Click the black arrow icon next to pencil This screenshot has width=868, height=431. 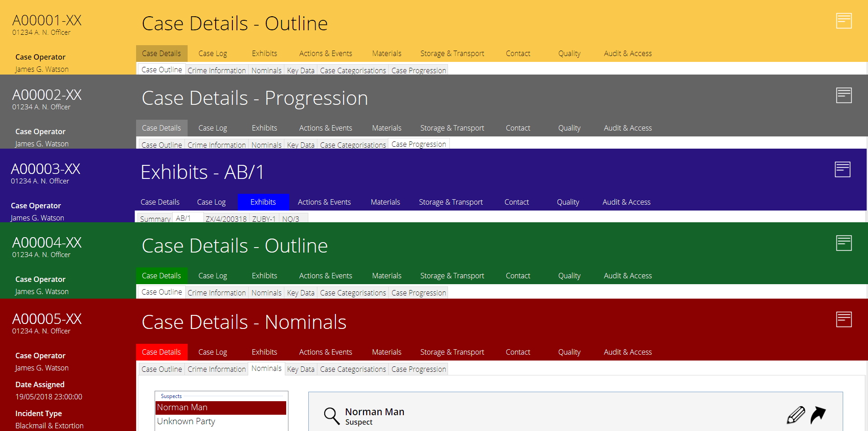click(x=818, y=415)
